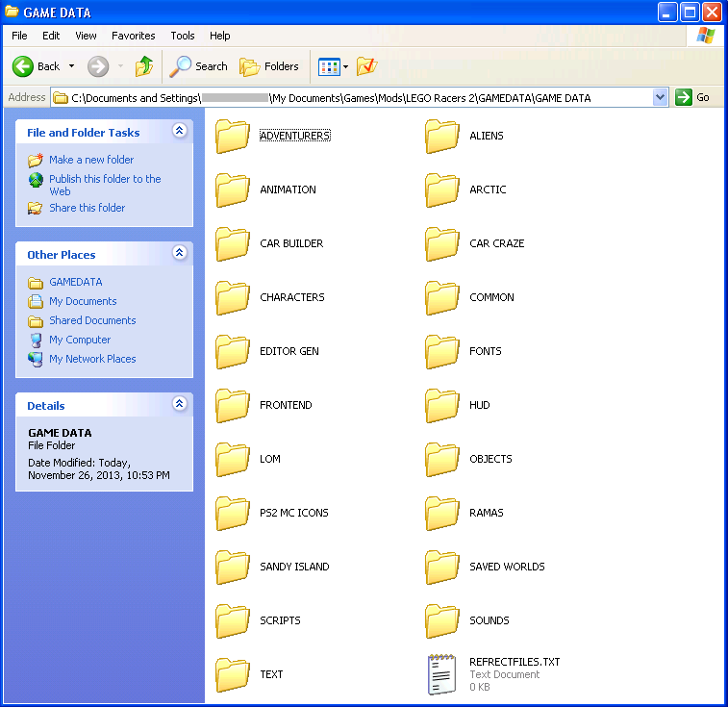The image size is (728, 707).
Task: Open My Documents link
Action: tap(83, 301)
